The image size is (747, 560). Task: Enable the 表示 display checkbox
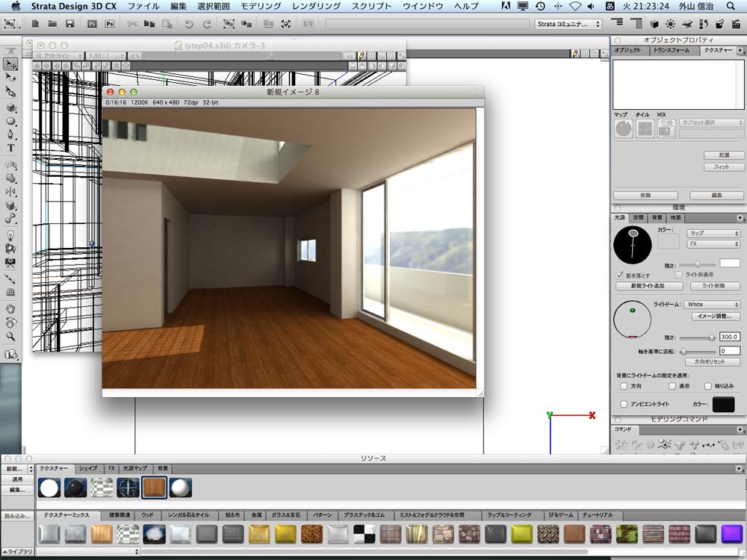click(x=672, y=386)
